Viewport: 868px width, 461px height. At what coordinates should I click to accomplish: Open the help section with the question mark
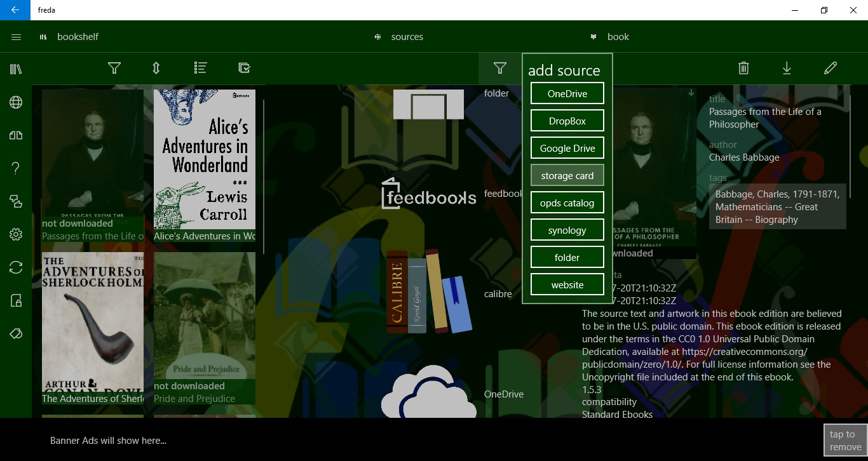point(16,168)
